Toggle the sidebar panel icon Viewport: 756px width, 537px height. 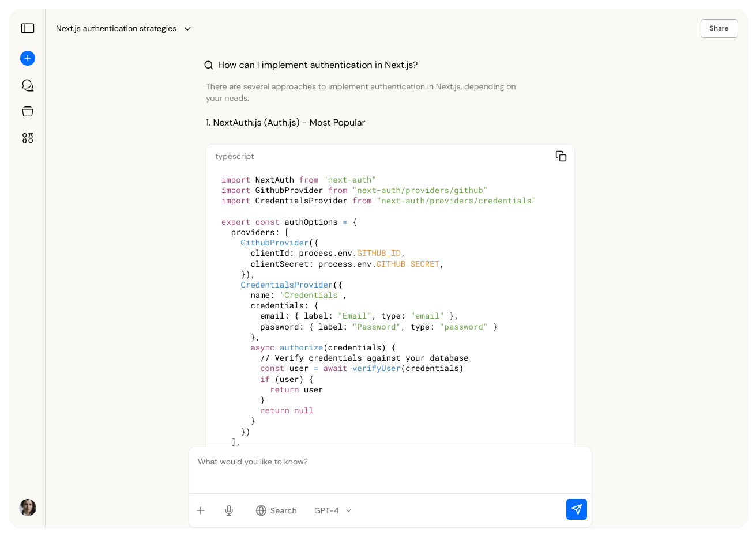tap(28, 28)
